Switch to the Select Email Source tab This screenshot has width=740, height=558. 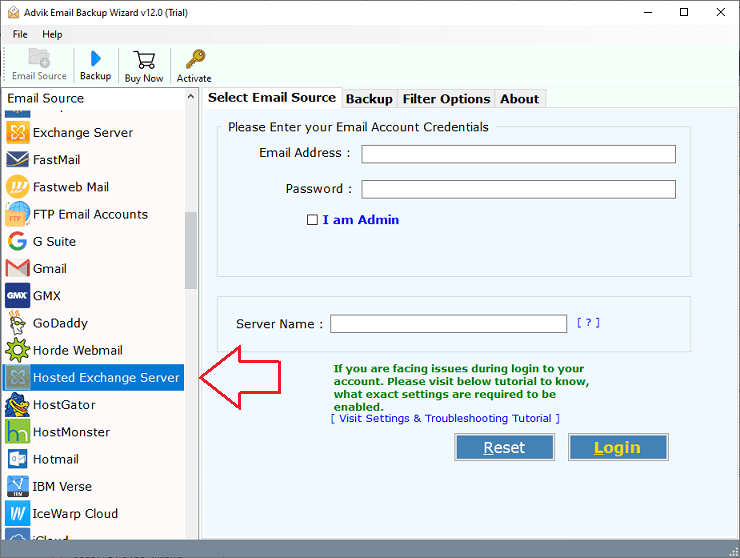click(x=272, y=98)
